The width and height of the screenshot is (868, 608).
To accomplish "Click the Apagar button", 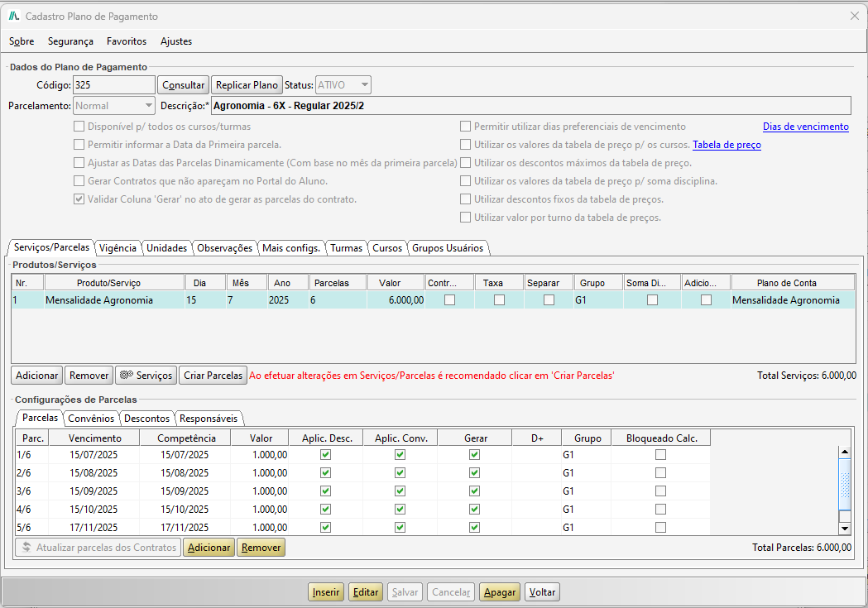I will pos(499,592).
